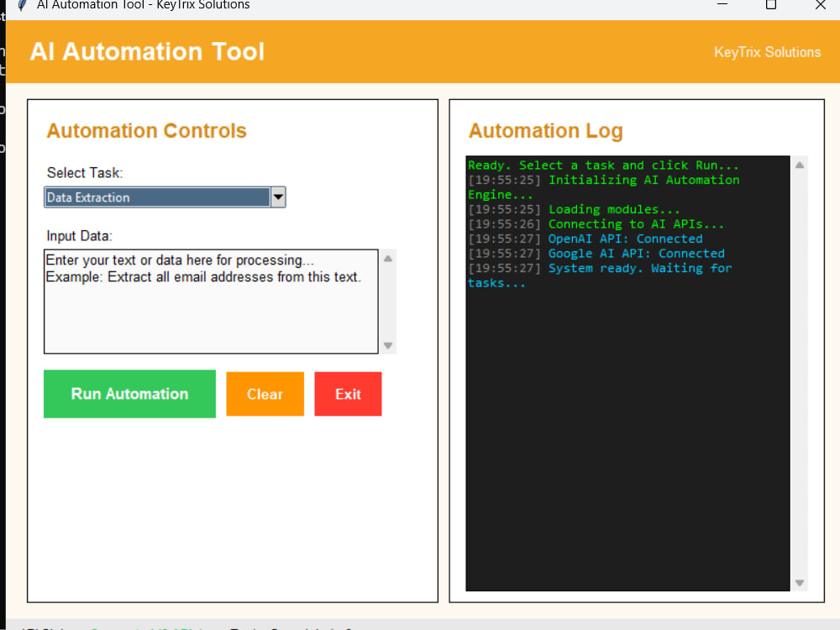This screenshot has height=630, width=840.
Task: Click the KeyTrix Solutions header text
Action: (767, 52)
